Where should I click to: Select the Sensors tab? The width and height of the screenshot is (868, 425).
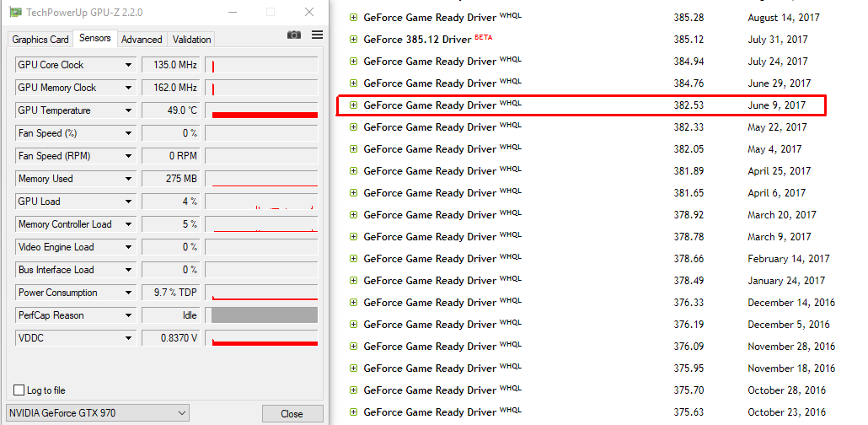95,38
